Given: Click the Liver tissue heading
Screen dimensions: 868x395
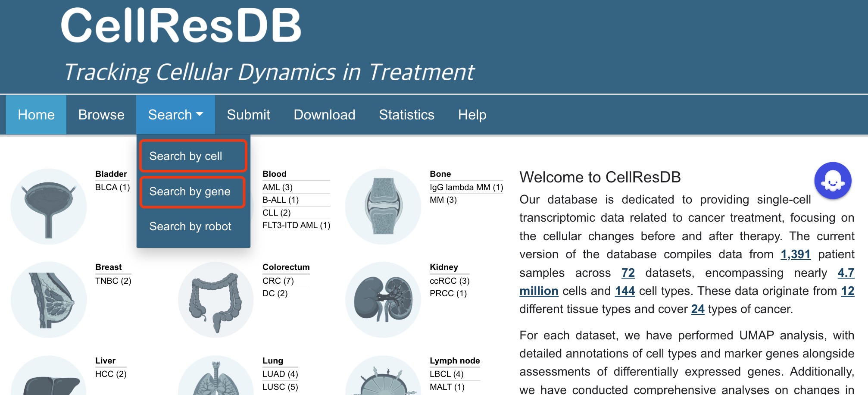Looking at the screenshot, I should (105, 361).
